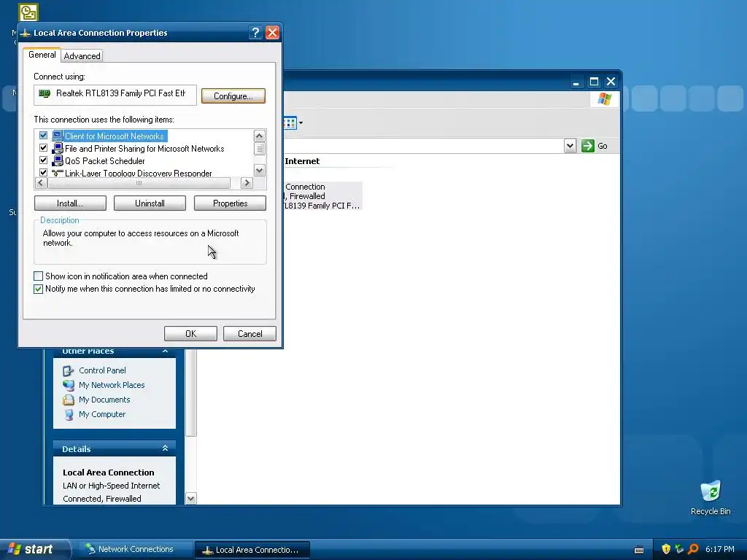The width and height of the screenshot is (747, 560).
Task: Click the My Computer icon in sidebar
Action: (x=69, y=415)
